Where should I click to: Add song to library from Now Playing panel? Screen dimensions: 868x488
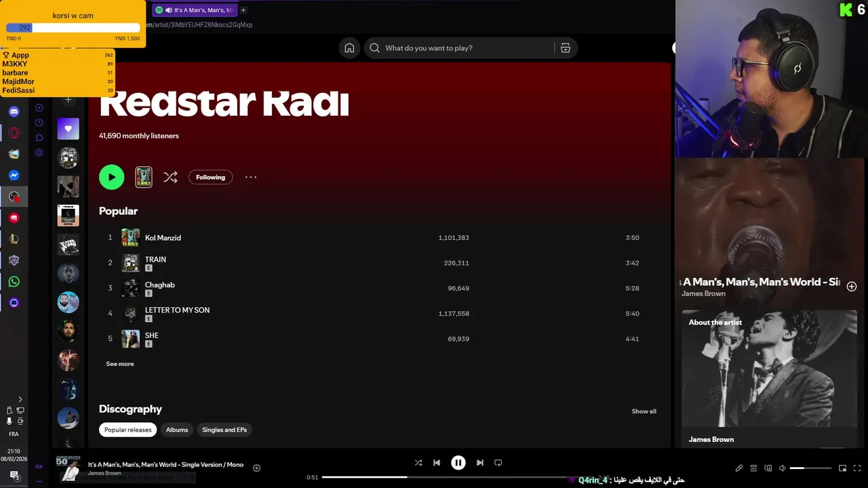pyautogui.click(x=852, y=287)
